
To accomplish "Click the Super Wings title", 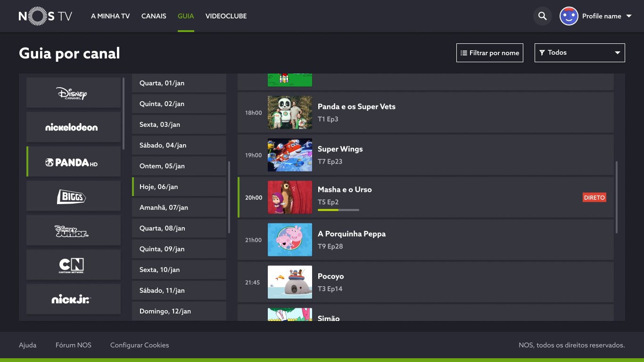I will click(340, 149).
